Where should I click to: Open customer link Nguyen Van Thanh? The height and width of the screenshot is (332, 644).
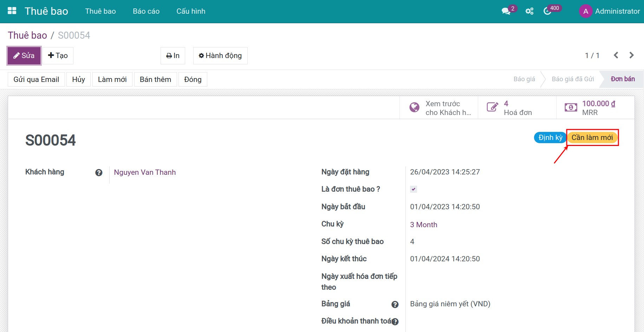pyautogui.click(x=145, y=172)
